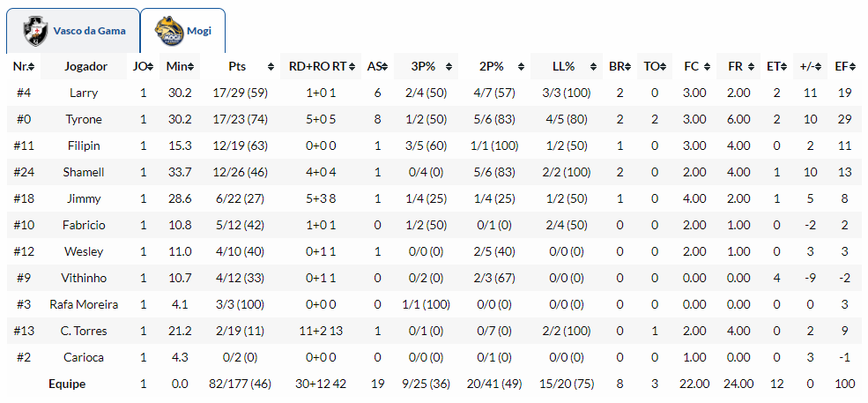The image size is (868, 403).
Task: Click sort arrows beside JO column
Action: point(150,67)
